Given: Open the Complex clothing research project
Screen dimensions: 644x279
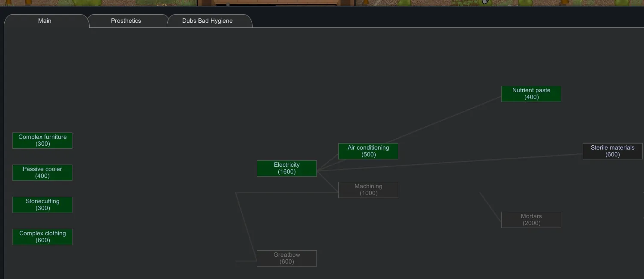Looking at the screenshot, I should click(42, 237).
